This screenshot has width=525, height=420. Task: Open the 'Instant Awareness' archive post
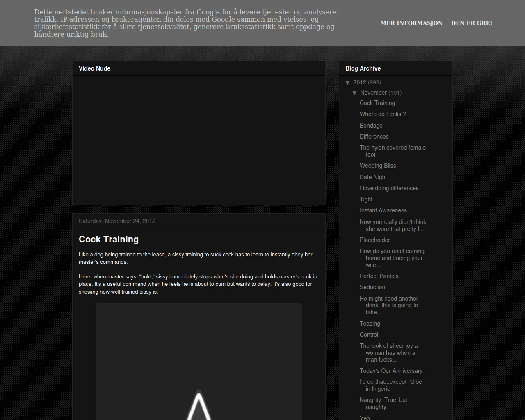click(383, 210)
